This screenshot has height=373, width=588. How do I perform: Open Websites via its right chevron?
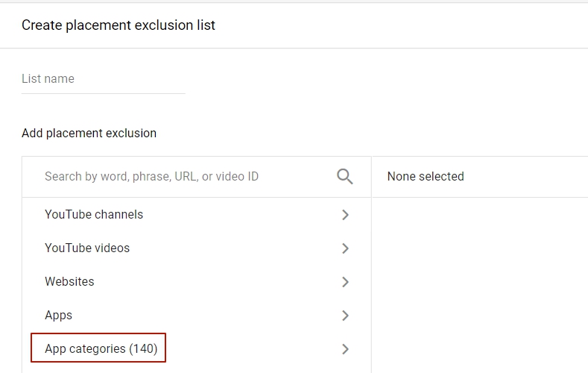coord(345,282)
